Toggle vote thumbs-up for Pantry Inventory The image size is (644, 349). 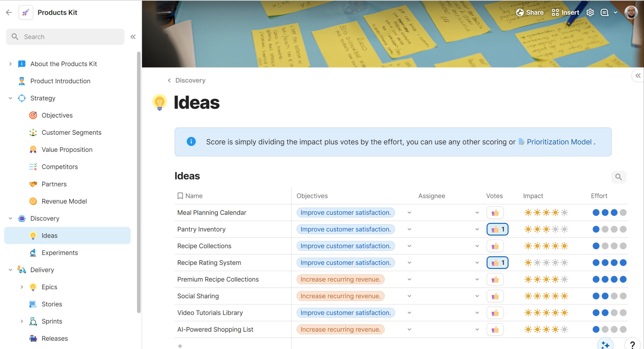497,229
